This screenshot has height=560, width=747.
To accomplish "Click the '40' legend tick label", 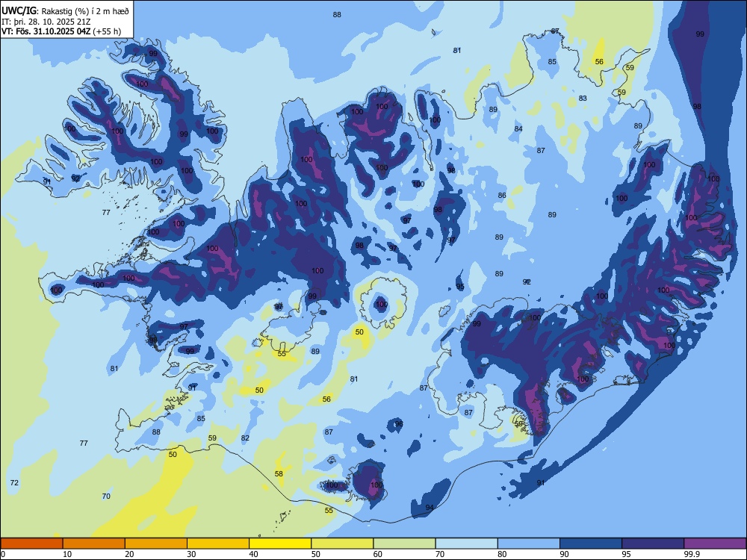I will [x=254, y=554].
